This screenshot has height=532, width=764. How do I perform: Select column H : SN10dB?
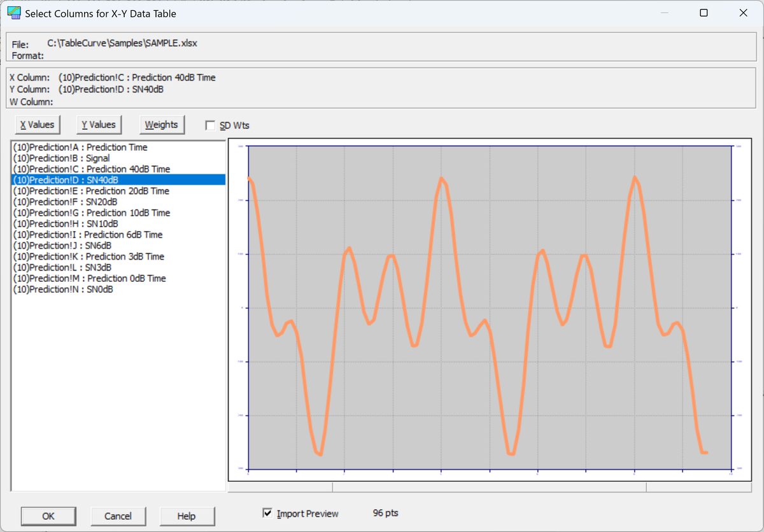pos(118,223)
